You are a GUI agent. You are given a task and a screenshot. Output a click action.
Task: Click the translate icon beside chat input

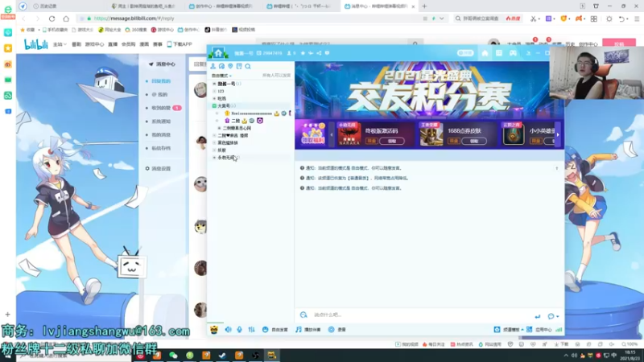(303, 315)
